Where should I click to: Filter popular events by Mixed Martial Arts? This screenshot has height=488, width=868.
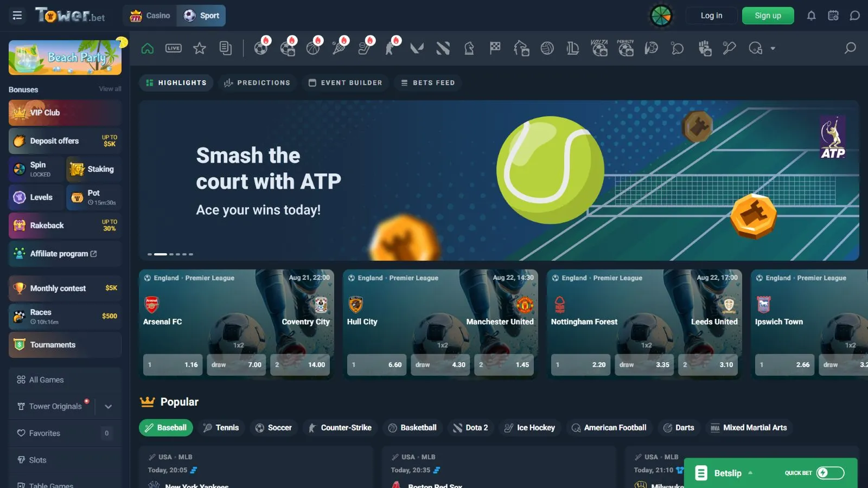pyautogui.click(x=749, y=428)
